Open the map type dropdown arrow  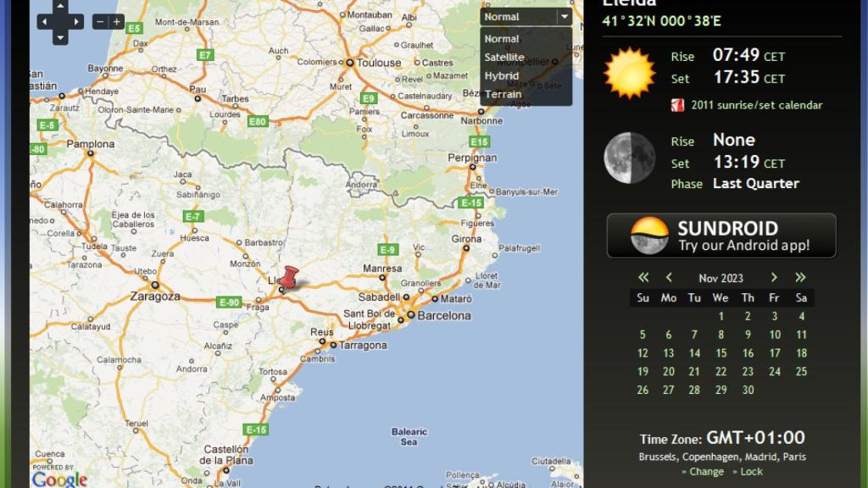(564, 16)
